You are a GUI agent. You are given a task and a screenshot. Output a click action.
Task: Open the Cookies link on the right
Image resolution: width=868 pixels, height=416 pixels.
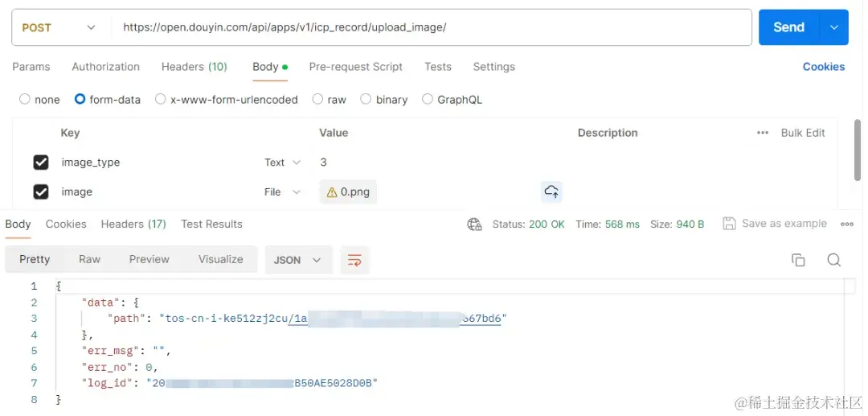(824, 67)
